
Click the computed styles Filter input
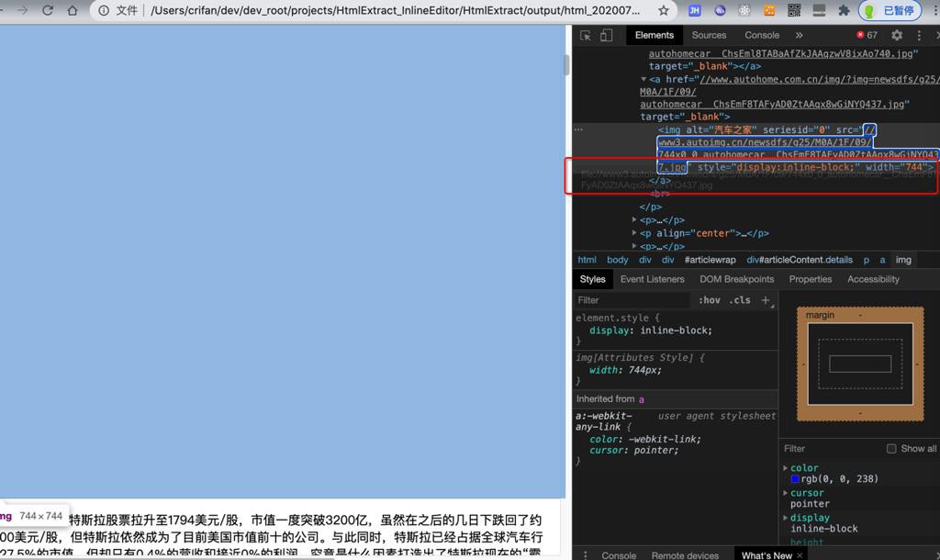pos(832,449)
